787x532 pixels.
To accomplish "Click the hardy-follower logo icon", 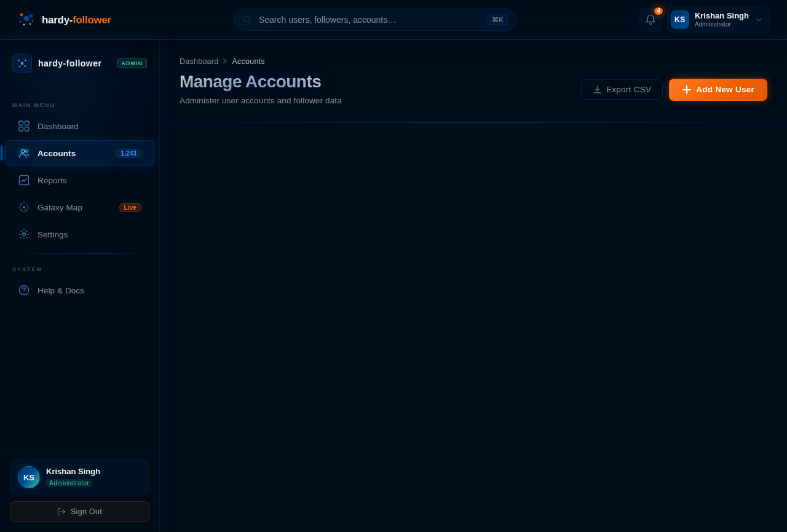I will (x=26, y=20).
